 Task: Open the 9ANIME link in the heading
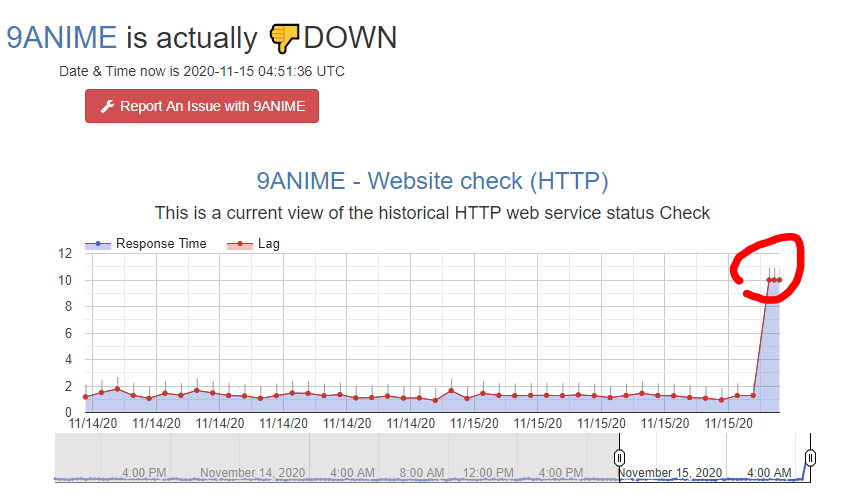pyautogui.click(x=61, y=38)
